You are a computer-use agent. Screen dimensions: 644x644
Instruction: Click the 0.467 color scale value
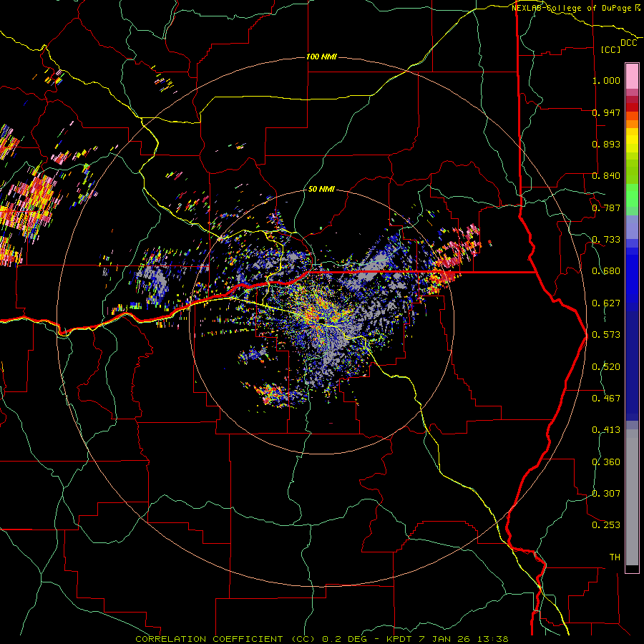(606, 399)
